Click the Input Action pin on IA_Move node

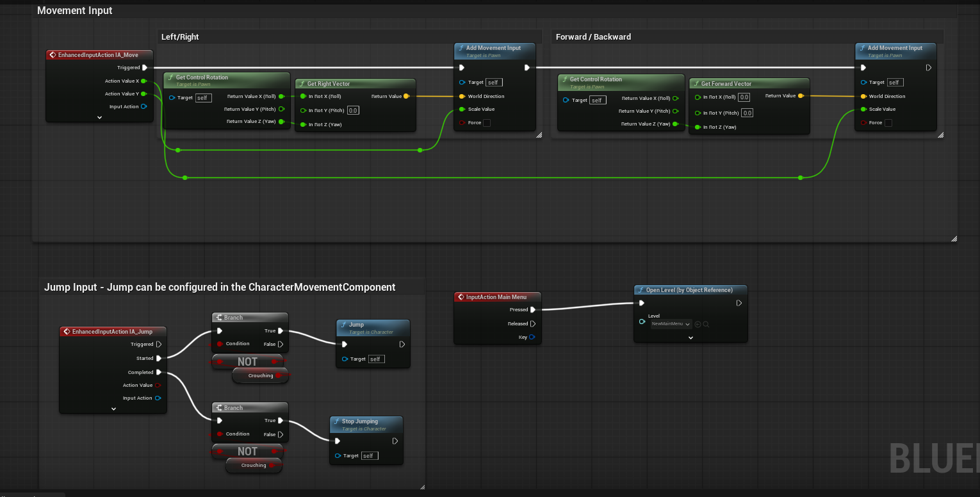tap(143, 107)
